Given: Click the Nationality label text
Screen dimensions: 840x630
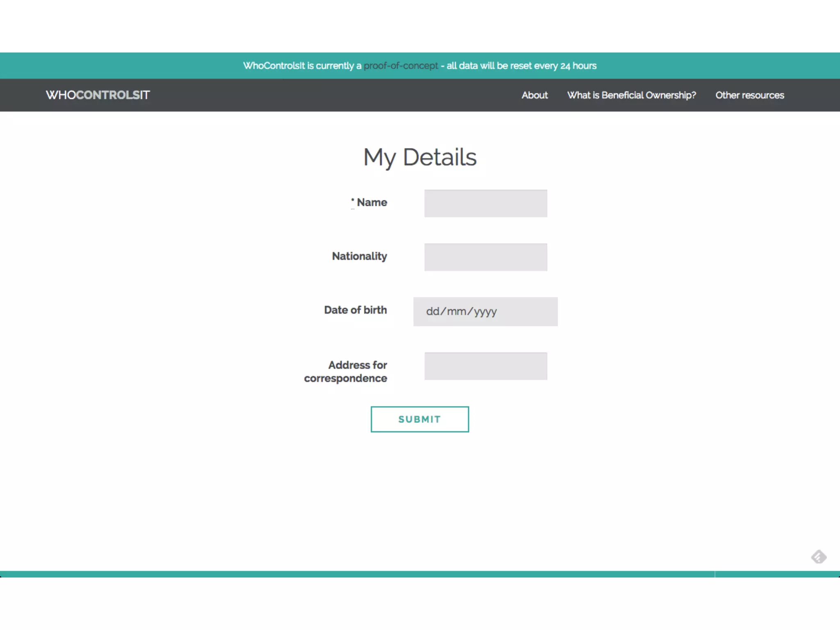Looking at the screenshot, I should click(359, 256).
